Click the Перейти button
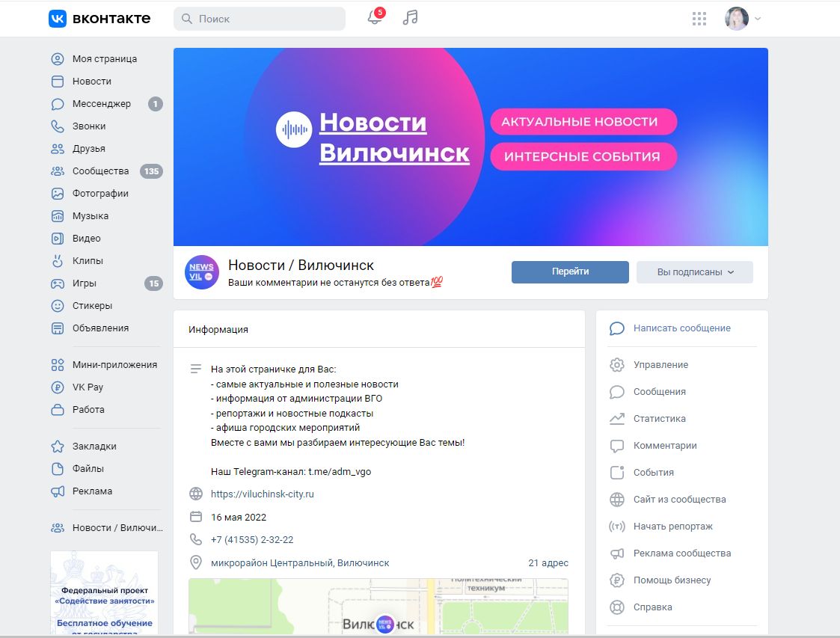Screen dimensions: 840x638 (x=570, y=272)
